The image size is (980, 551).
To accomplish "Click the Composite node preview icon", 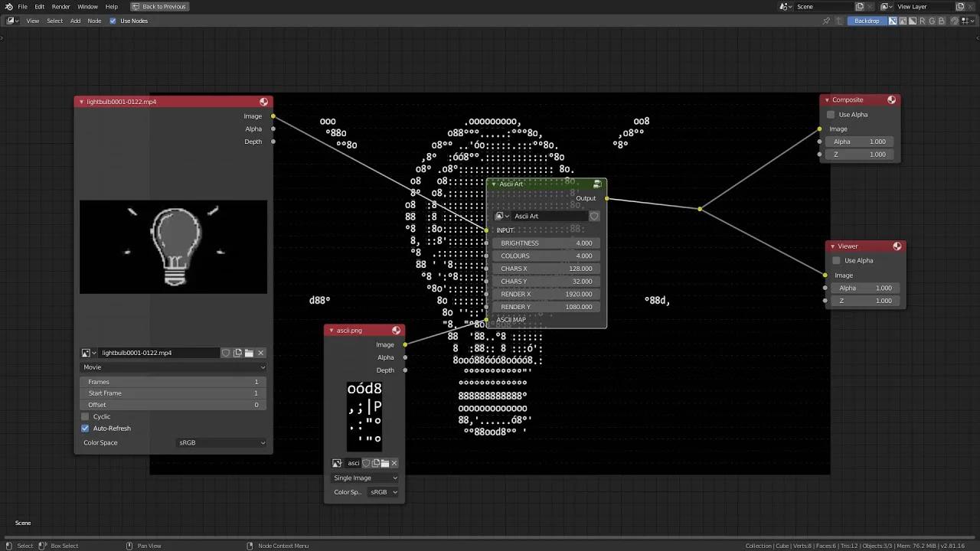I will (892, 99).
